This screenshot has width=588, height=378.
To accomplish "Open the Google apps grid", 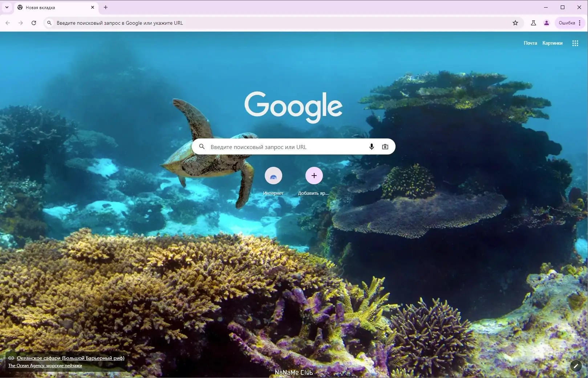I will pyautogui.click(x=575, y=43).
